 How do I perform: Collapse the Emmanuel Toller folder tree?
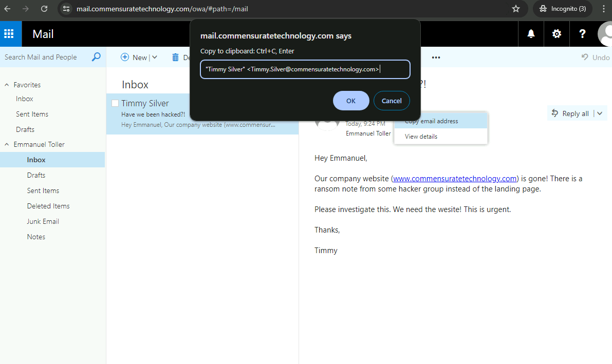(7, 144)
